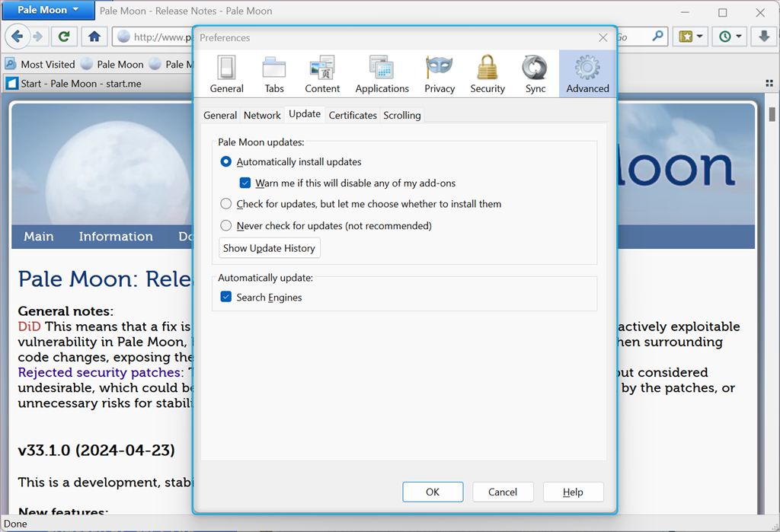The width and height of the screenshot is (780, 532).
Task: Click the tab groups grid icon
Action: 769,84
